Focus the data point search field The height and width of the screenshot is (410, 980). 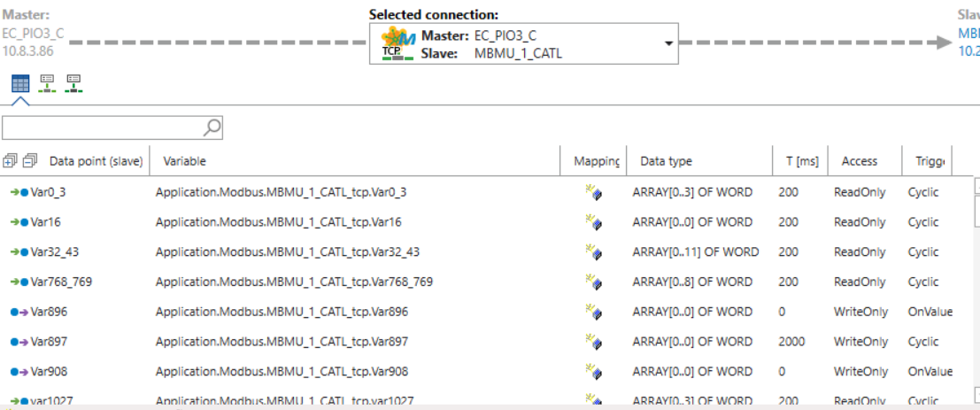click(x=102, y=128)
